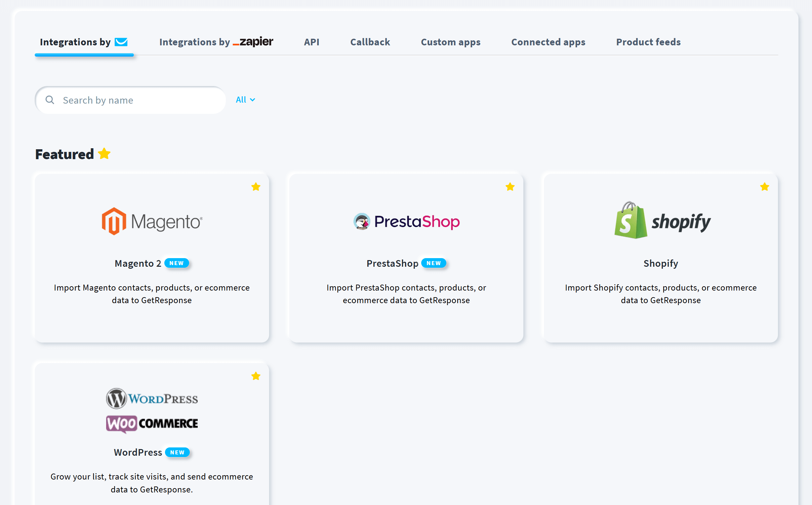Go to the Callback tab
This screenshot has width=812, height=505.
click(x=370, y=42)
